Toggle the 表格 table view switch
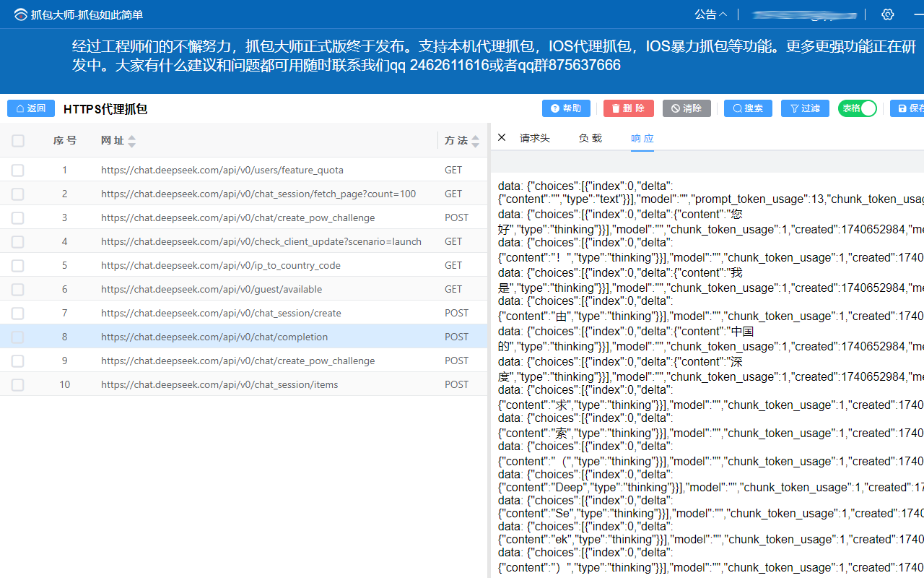 tap(858, 108)
